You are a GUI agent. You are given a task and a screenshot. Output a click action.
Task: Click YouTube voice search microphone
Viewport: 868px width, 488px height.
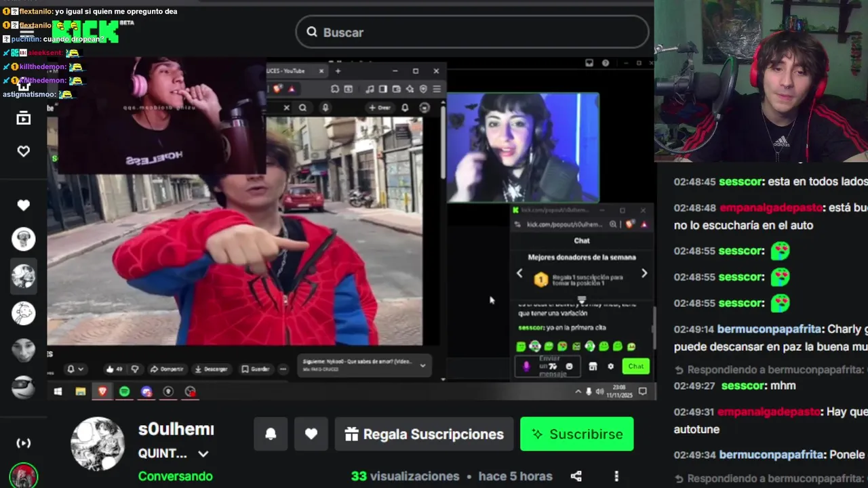pos(325,107)
